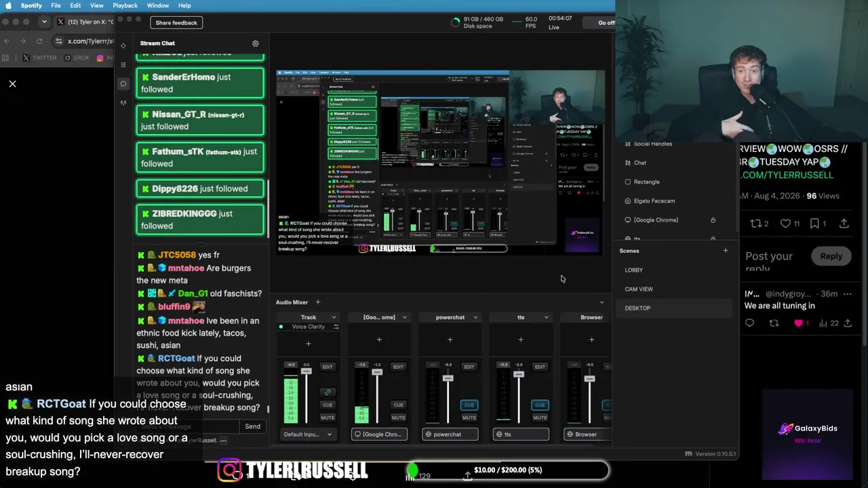868x488 pixels.
Task: Adjust the powerchat volume fader
Action: [x=448, y=378]
